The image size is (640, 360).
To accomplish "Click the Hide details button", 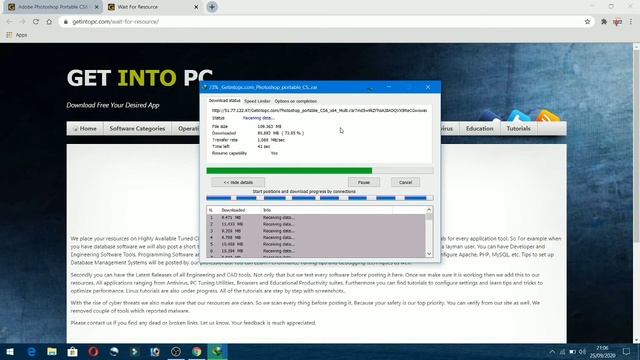I will (238, 182).
